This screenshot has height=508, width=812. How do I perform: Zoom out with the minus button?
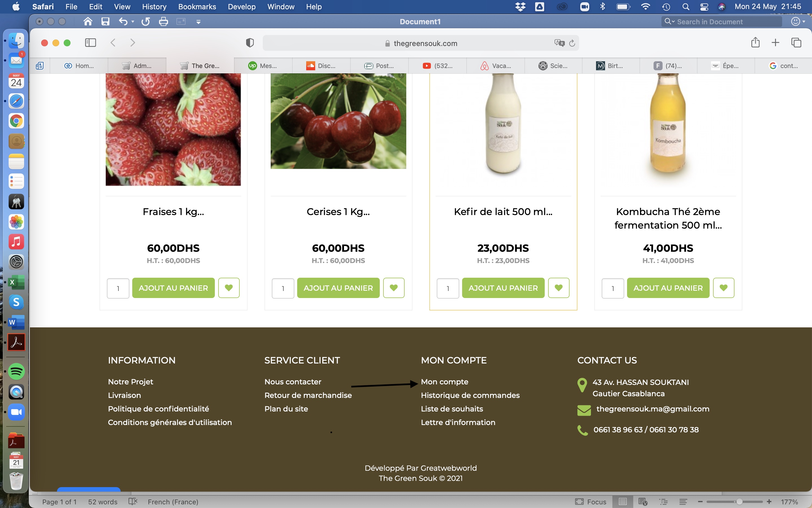click(700, 502)
